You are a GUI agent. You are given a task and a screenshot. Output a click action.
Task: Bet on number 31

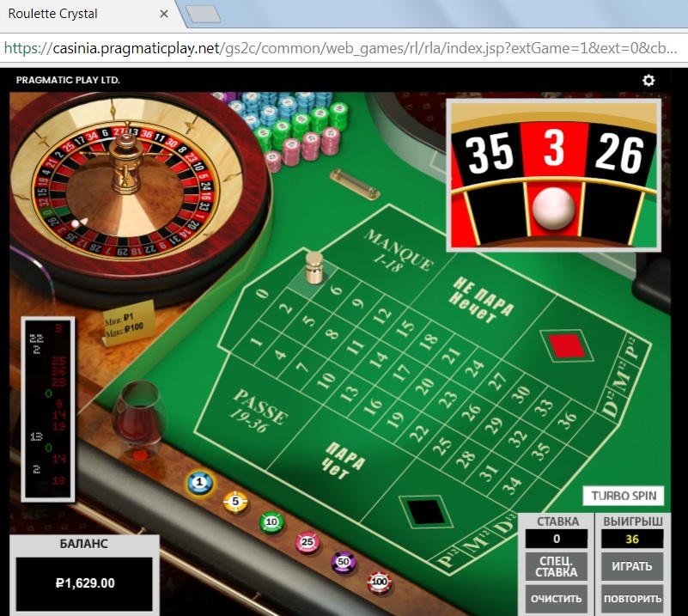click(x=489, y=473)
